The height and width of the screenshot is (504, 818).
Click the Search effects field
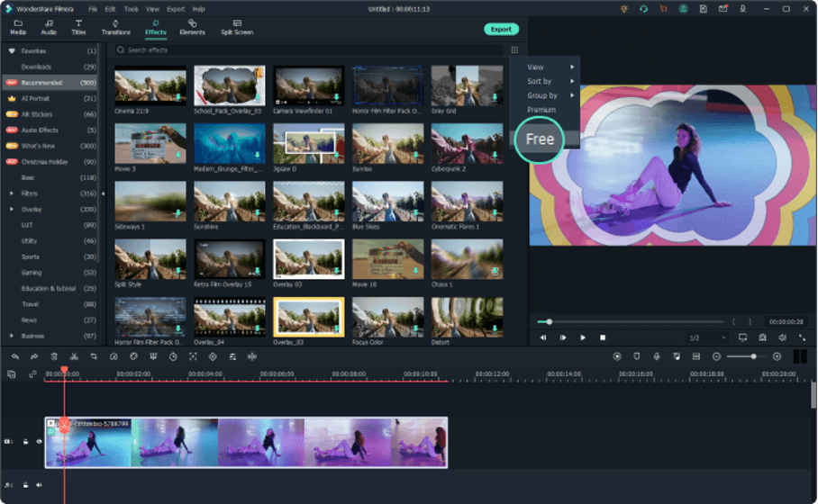click(x=309, y=50)
